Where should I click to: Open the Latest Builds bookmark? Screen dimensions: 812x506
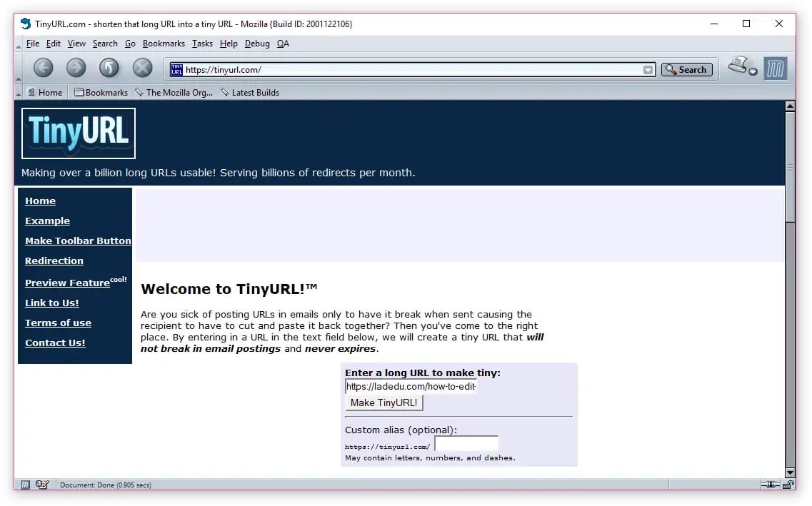tap(250, 93)
